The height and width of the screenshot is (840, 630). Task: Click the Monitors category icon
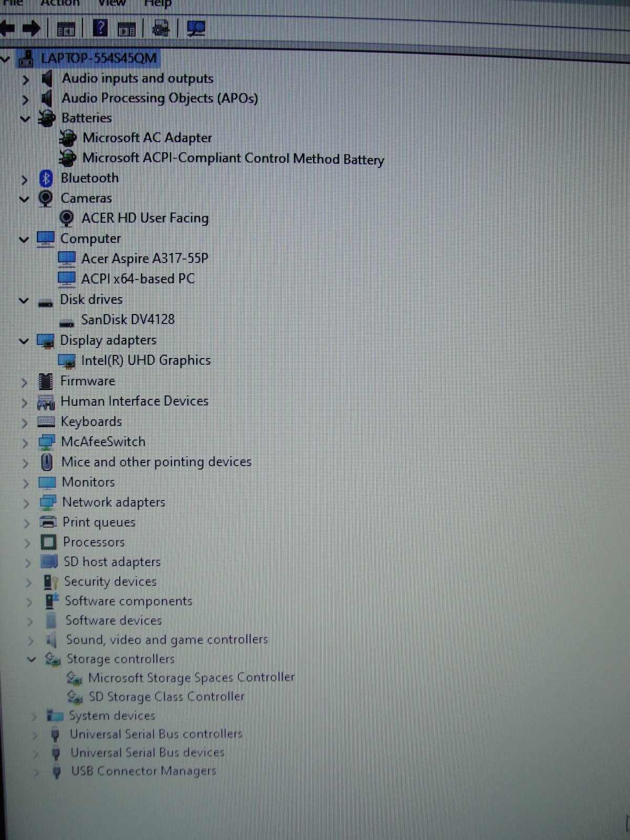(47, 482)
